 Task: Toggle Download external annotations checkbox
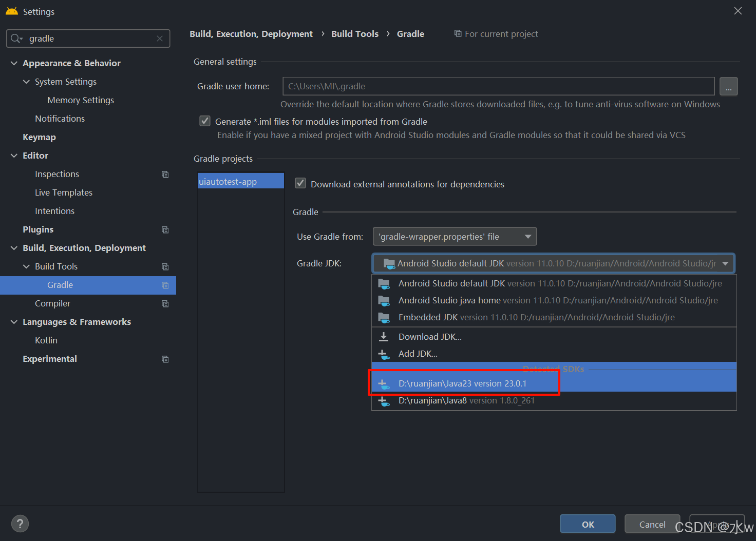pyautogui.click(x=300, y=183)
